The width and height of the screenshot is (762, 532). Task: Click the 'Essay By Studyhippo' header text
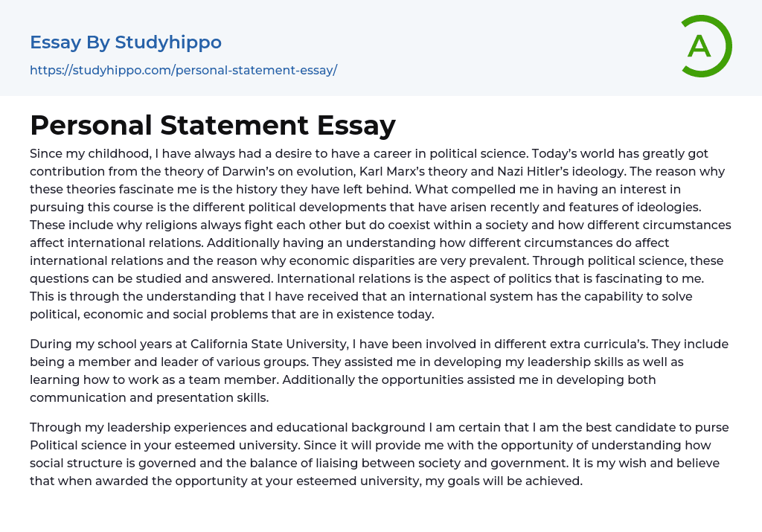click(x=126, y=42)
